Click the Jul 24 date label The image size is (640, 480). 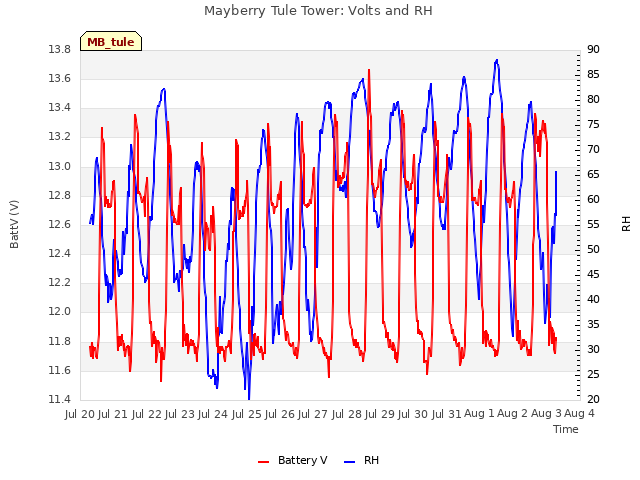coord(213,414)
